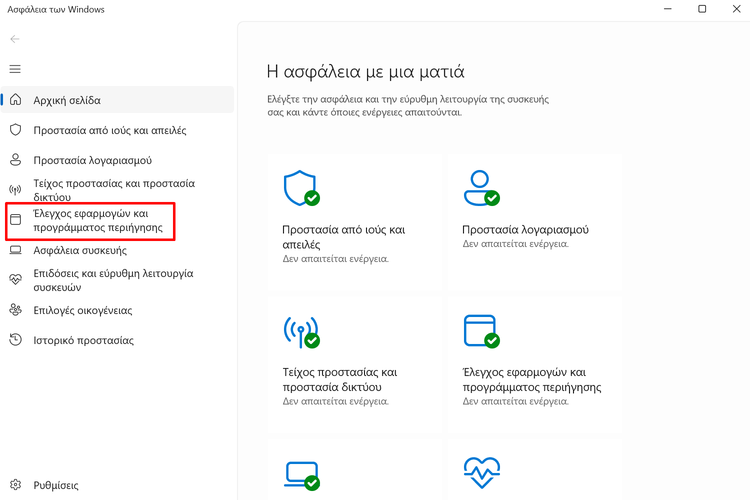This screenshot has width=750, height=500.
Task: Click the heart pulse icon in the sidebar
Action: click(15, 279)
